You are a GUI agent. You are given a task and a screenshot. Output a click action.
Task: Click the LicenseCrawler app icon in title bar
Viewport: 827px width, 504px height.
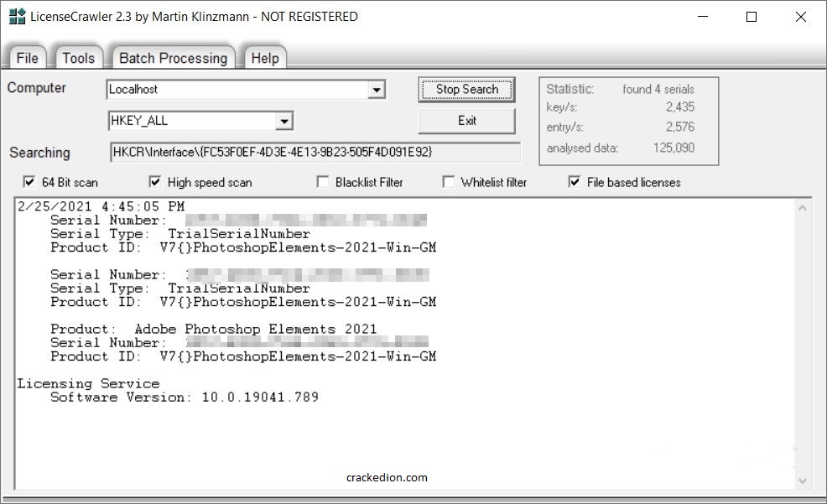tap(17, 16)
